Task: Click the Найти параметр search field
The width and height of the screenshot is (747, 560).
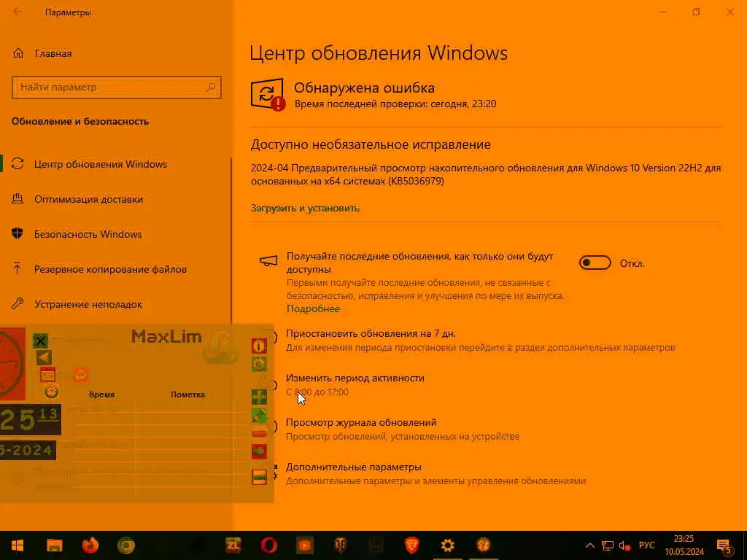Action: pos(116,87)
